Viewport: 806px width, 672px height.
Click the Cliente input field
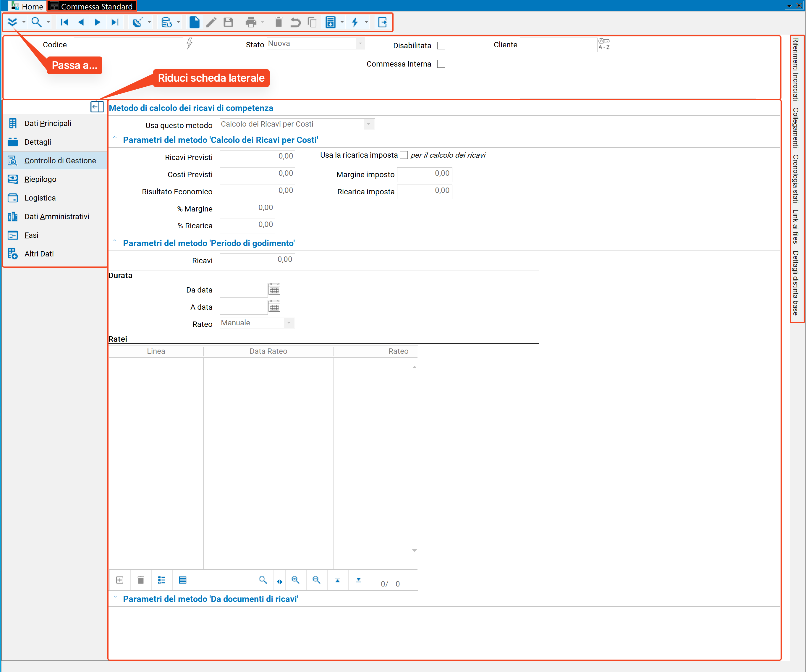pyautogui.click(x=558, y=45)
